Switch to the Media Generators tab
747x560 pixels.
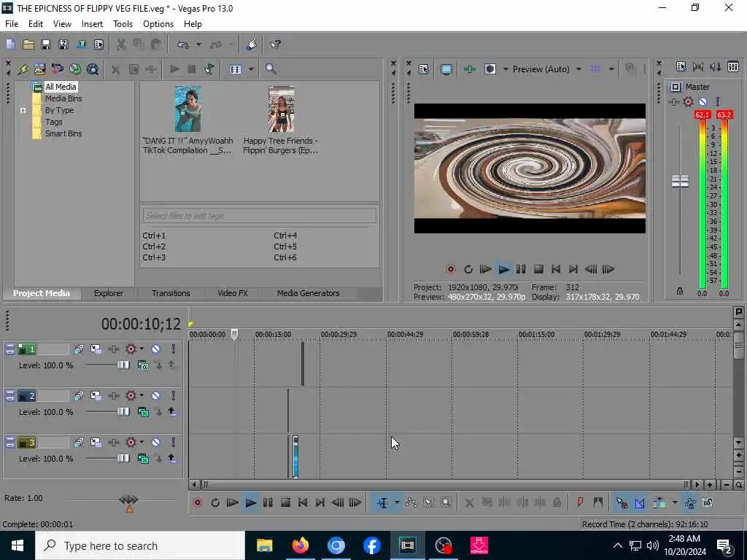(x=309, y=293)
